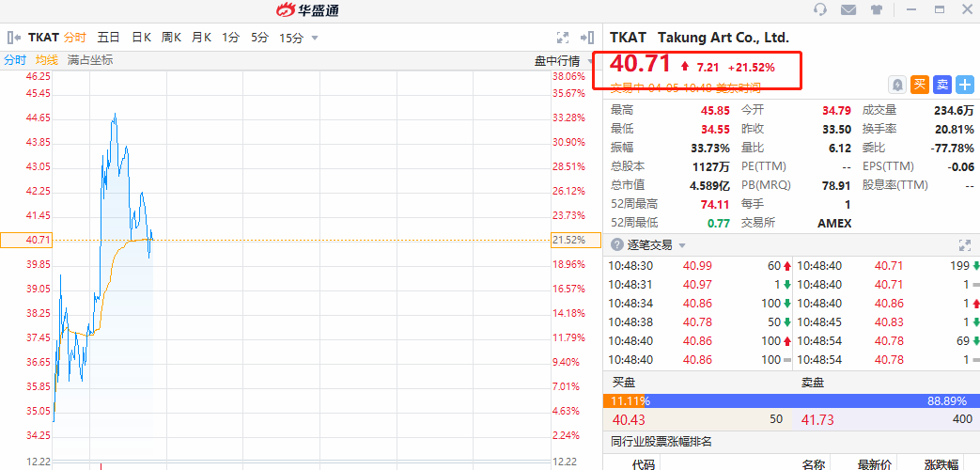Viewport: 980px width, 470px height.
Task: Collapse the left panel beside TKAT
Action: [14, 38]
